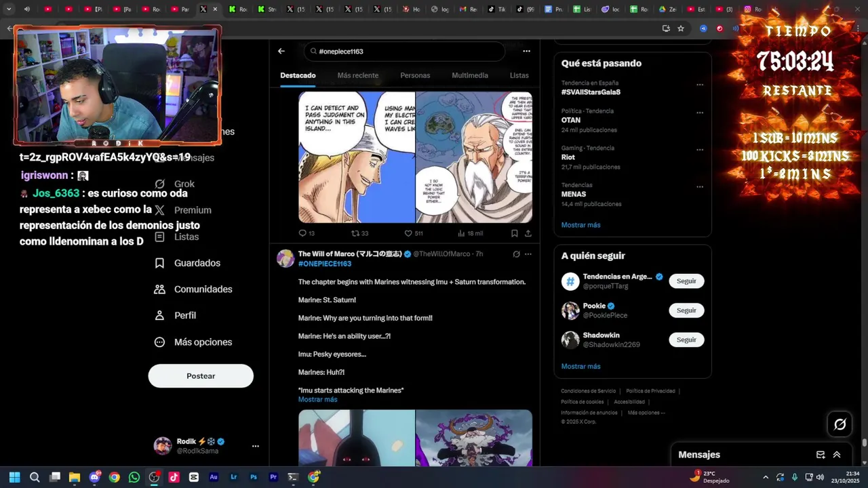Bookmark the manga panel tweet
This screenshot has width=868, height=488.
[x=515, y=233]
